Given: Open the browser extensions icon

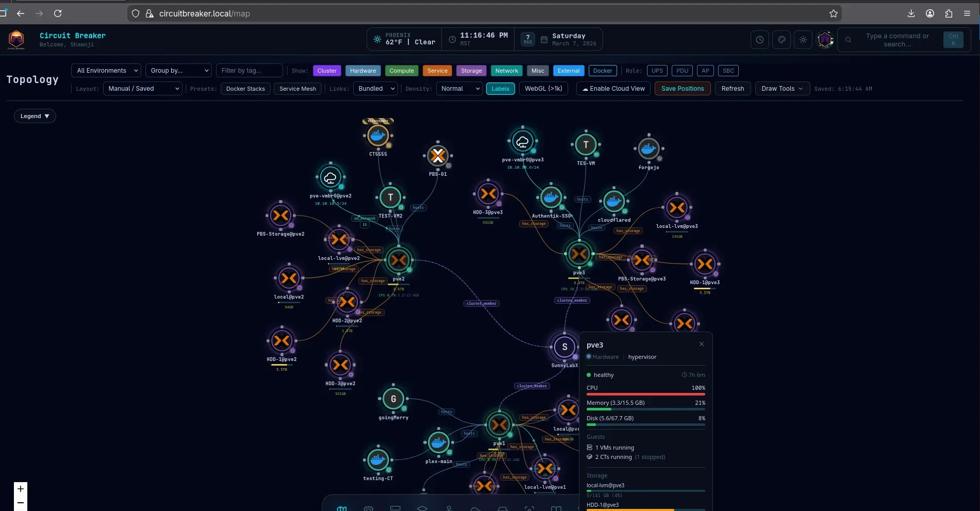Looking at the screenshot, I should pyautogui.click(x=949, y=13).
